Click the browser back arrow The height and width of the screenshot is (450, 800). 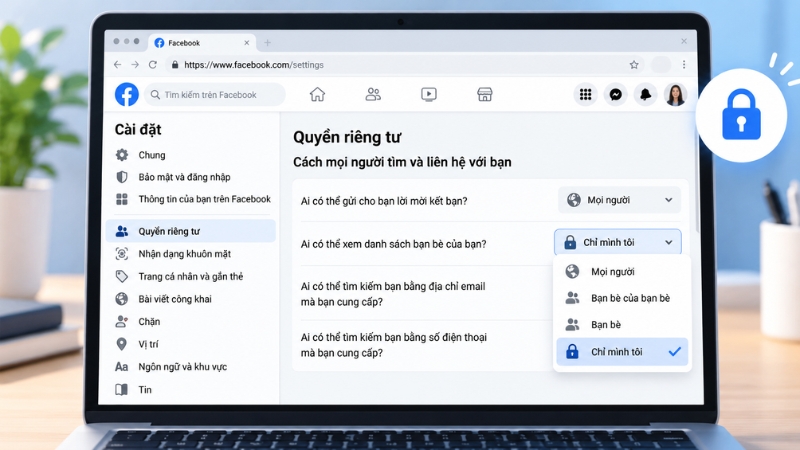(x=118, y=65)
